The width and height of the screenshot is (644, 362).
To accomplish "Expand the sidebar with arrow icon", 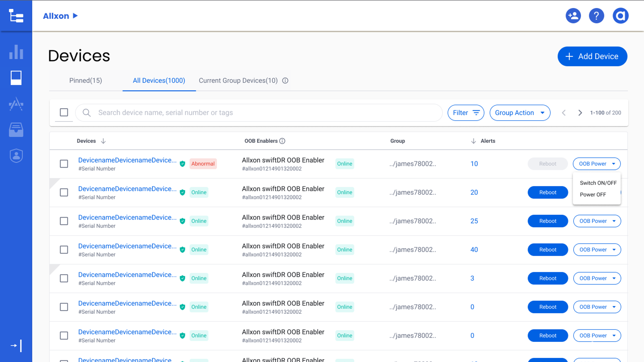I will tap(16, 346).
